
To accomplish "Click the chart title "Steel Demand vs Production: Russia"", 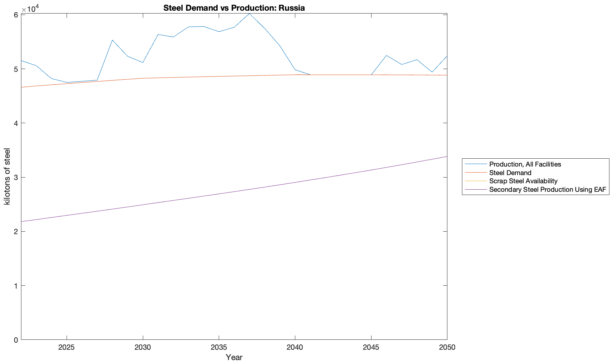I will (234, 8).
